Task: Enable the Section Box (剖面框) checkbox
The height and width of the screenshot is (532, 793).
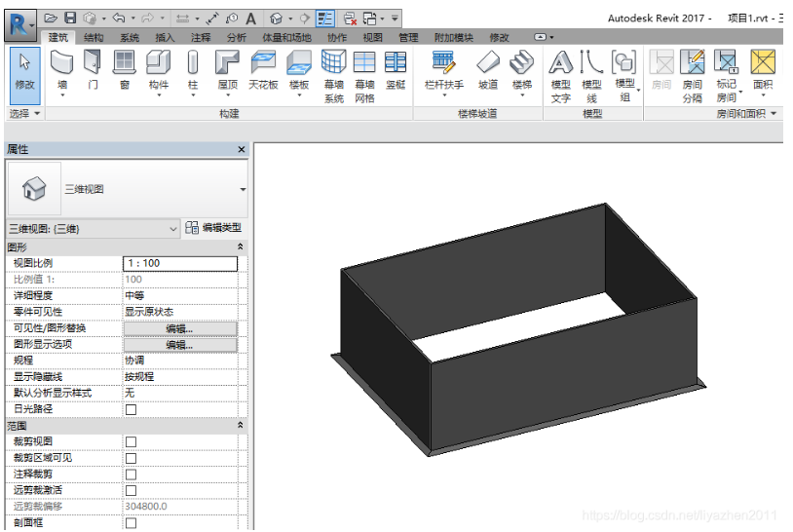Action: pos(131,523)
